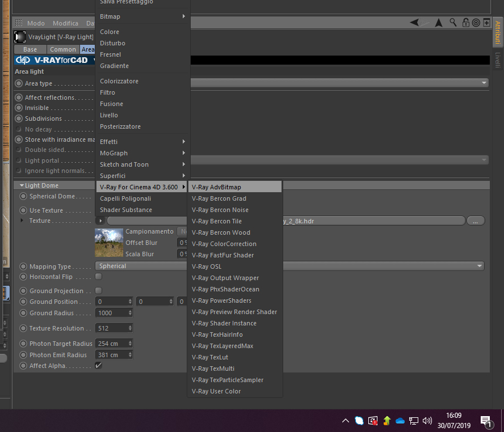Screen dimensions: 504x432
Task: Choose V-Ray OSL shader
Action: click(234, 266)
